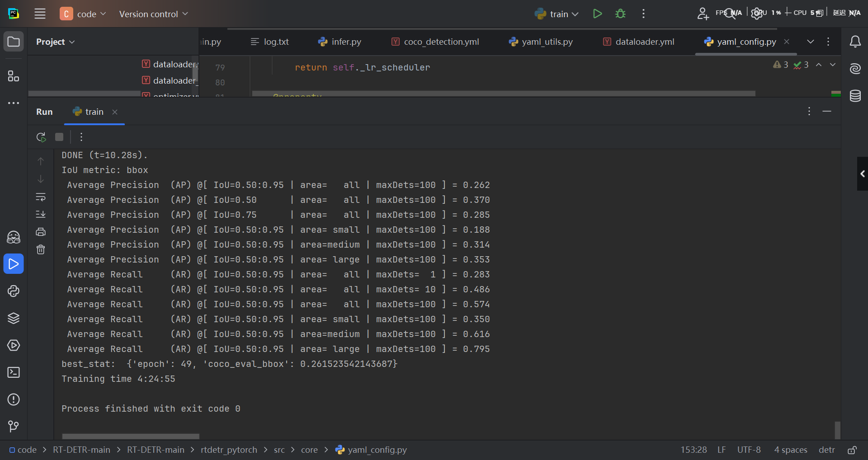Toggle soft-wrap in console

point(41,197)
